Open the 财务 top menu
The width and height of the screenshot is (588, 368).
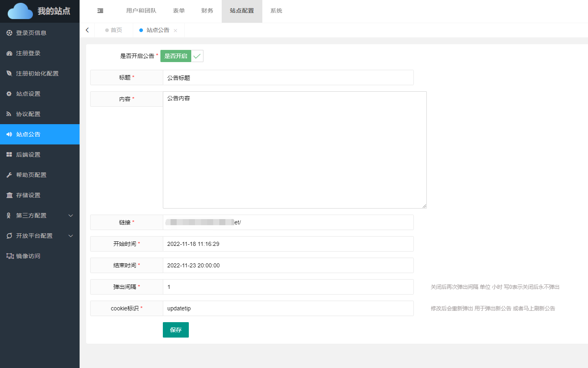point(207,11)
